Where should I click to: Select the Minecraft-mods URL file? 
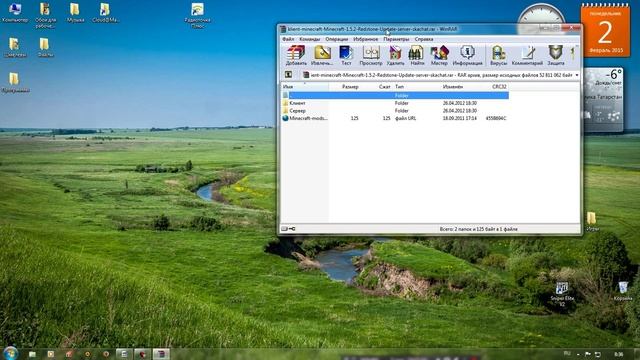pos(395,118)
